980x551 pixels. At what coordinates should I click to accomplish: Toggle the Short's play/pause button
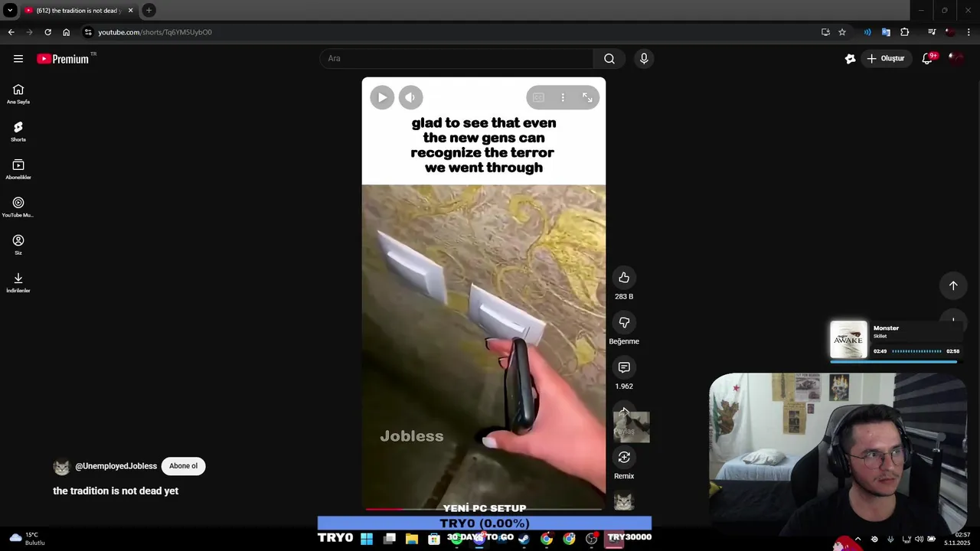tap(382, 97)
